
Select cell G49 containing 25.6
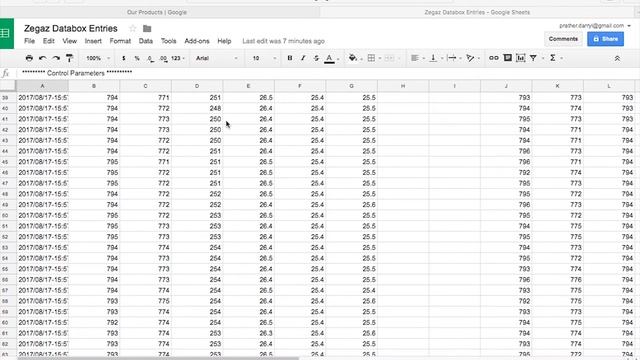(351, 204)
